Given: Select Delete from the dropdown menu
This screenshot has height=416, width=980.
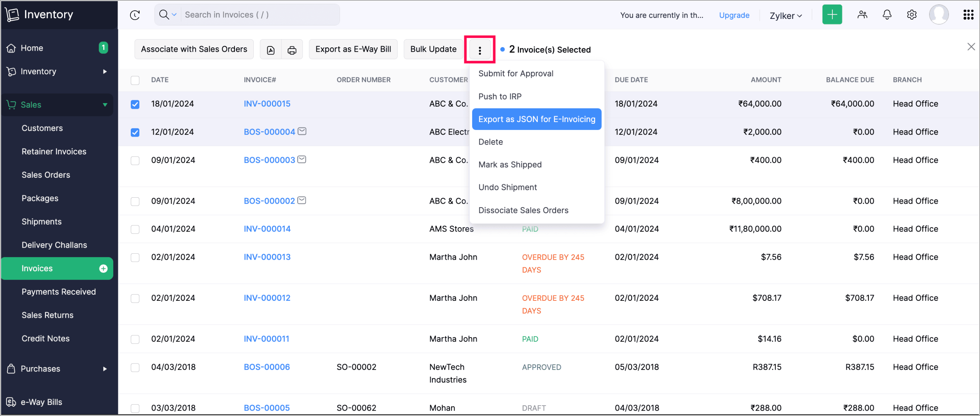Looking at the screenshot, I should [536, 142].
